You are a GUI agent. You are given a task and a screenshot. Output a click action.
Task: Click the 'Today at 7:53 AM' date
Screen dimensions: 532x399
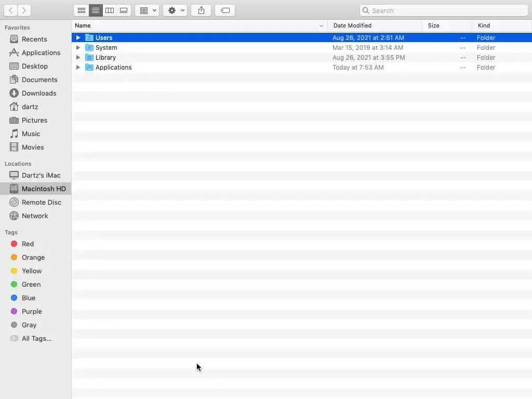(x=358, y=67)
